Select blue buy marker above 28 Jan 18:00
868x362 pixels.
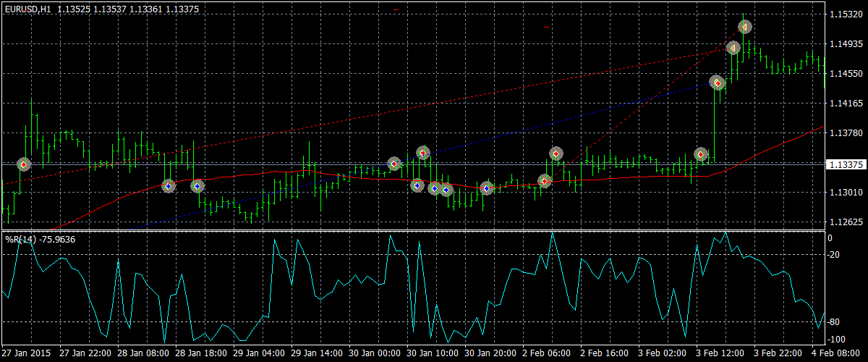tap(197, 186)
